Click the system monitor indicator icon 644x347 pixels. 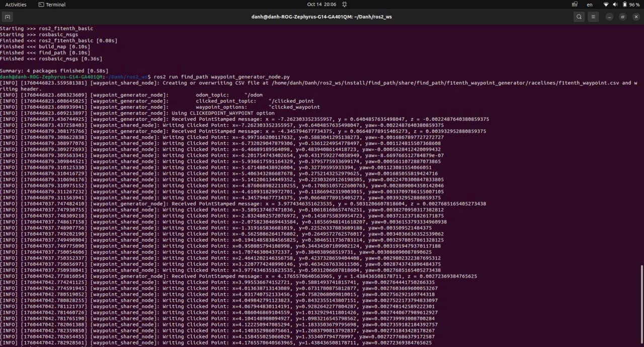point(575,5)
